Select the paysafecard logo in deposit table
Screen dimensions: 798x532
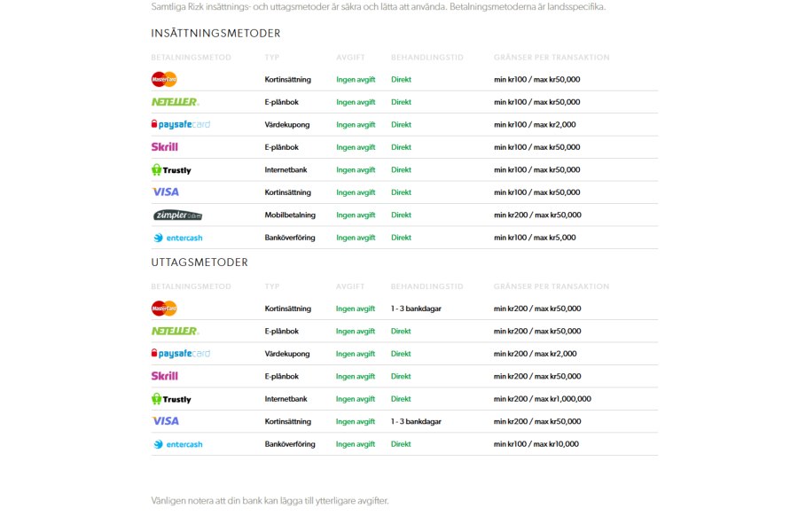point(181,124)
